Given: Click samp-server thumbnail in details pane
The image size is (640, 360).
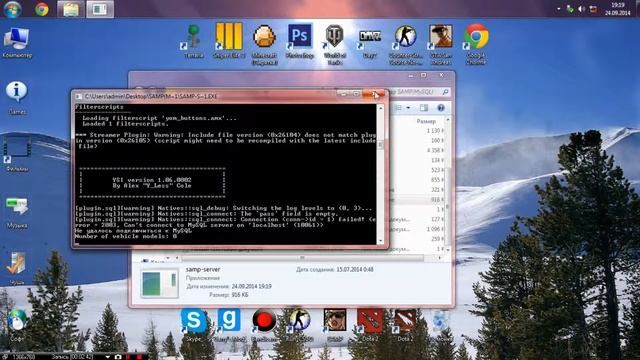Looking at the screenshot, I should click(x=160, y=284).
